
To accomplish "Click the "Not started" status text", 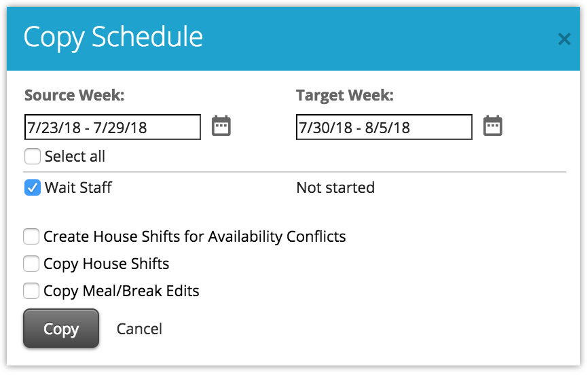I will 335,187.
